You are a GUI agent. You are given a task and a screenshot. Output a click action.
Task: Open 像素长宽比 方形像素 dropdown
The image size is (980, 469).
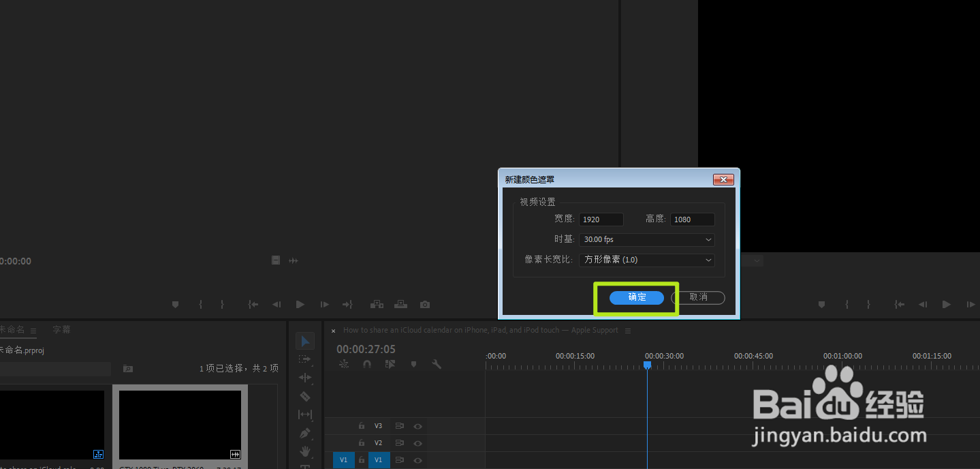pyautogui.click(x=646, y=260)
